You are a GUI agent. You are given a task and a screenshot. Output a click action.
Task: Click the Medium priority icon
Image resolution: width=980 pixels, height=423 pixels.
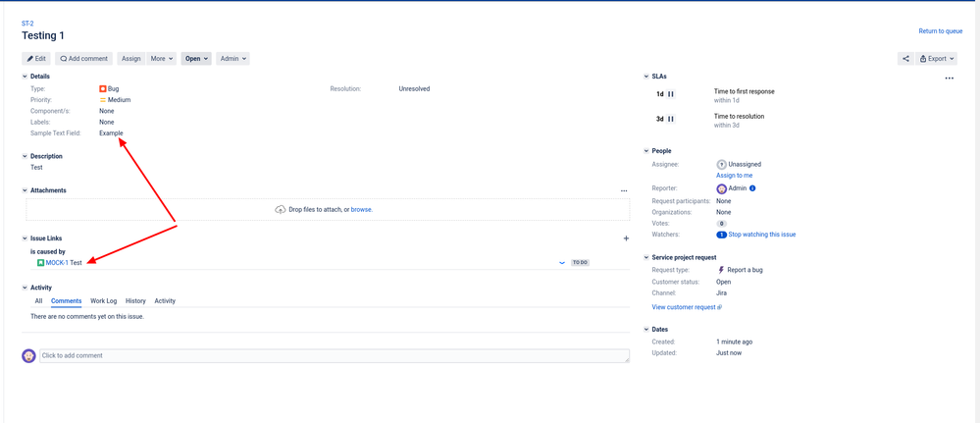pos(102,100)
